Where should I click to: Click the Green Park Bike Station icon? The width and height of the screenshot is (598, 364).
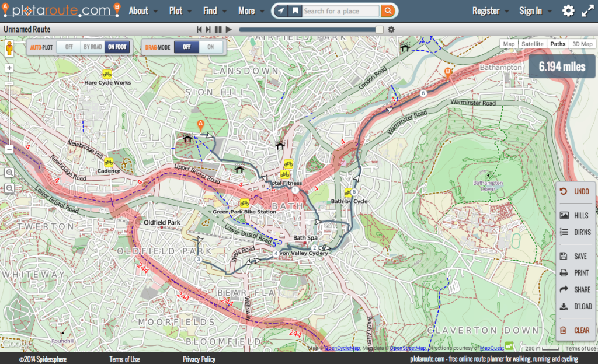click(x=245, y=203)
